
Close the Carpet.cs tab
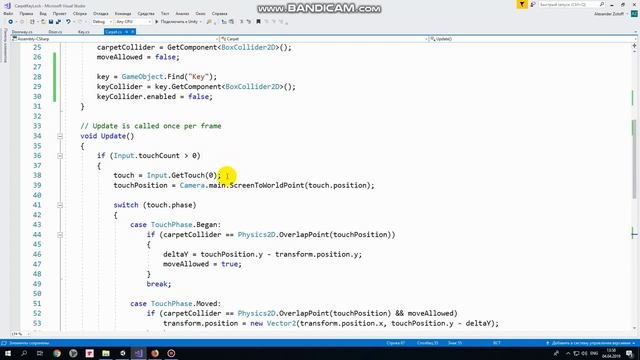(x=133, y=32)
